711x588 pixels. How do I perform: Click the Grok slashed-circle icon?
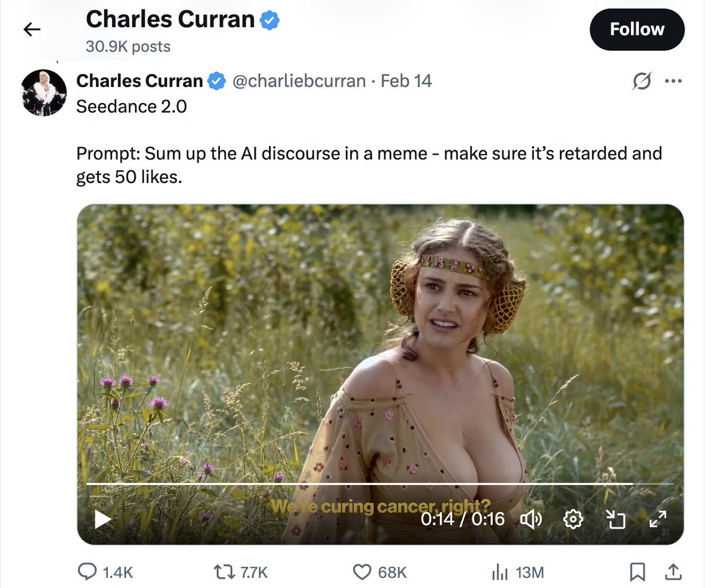coord(641,81)
